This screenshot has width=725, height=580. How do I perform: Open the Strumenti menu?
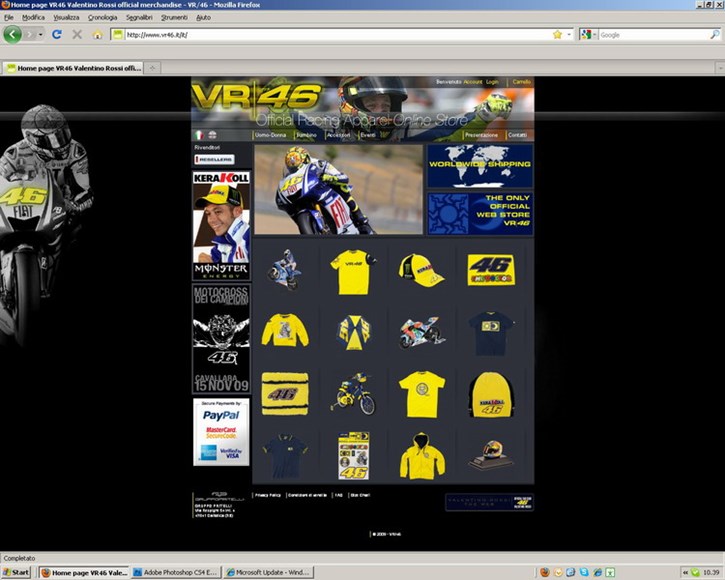pos(174,18)
